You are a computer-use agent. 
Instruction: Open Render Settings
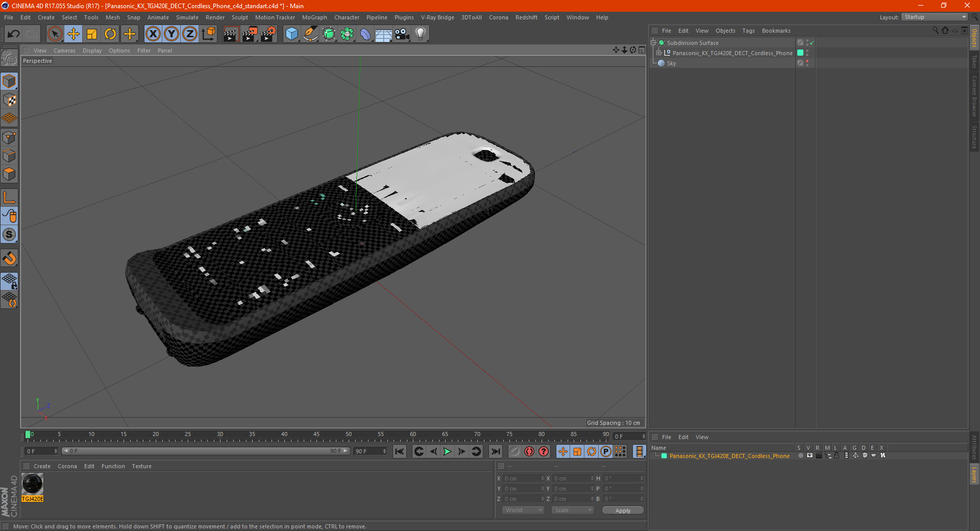[x=268, y=34]
